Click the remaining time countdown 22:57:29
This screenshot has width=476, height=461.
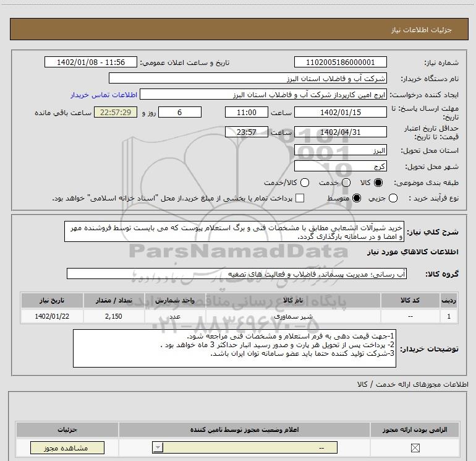(x=116, y=113)
